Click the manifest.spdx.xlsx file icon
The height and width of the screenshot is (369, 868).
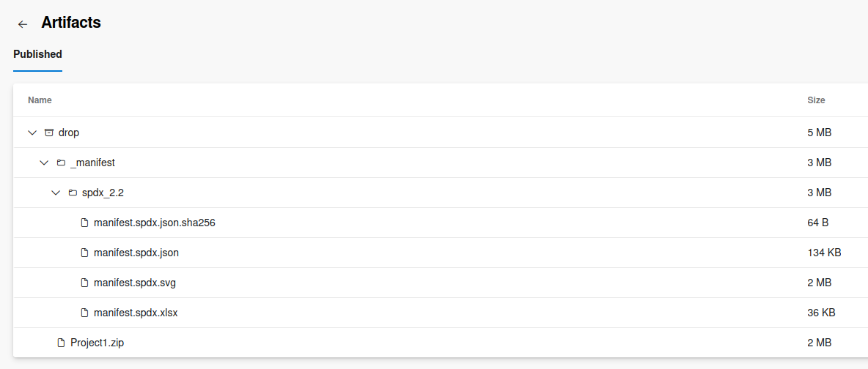(84, 313)
